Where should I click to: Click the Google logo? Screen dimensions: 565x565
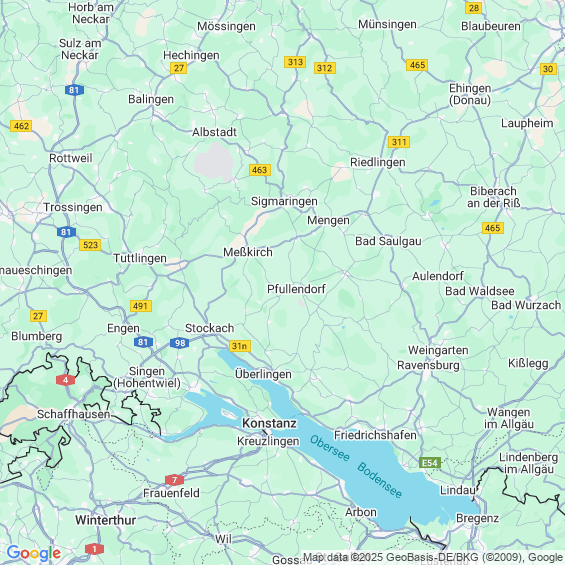click(34, 553)
